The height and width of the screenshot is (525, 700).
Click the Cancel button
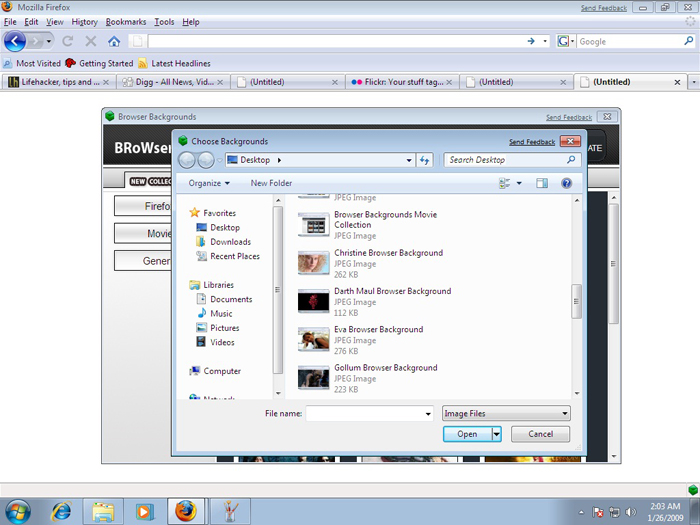tap(540, 434)
